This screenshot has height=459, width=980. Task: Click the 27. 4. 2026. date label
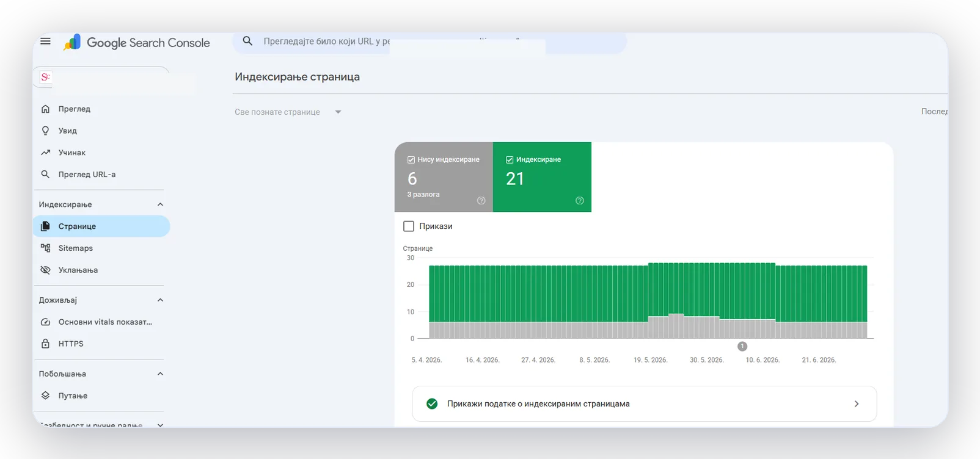tap(538, 360)
